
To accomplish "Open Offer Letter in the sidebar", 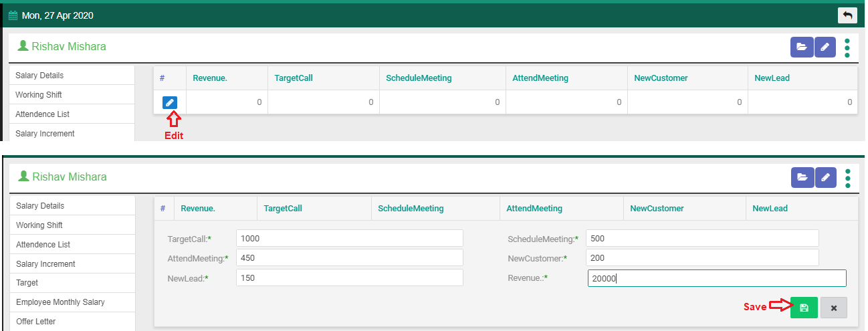I will 36,322.
